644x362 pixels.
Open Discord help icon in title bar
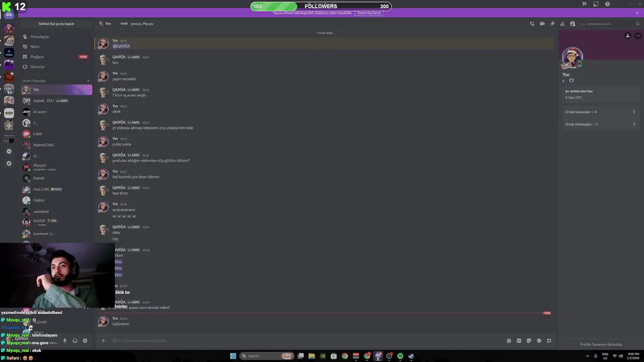tap(607, 4)
